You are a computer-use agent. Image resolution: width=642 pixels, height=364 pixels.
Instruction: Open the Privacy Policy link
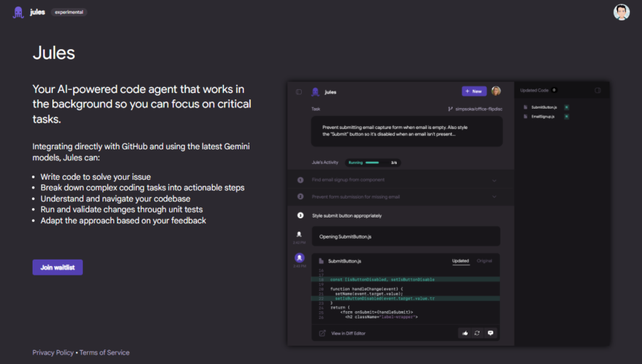click(53, 352)
